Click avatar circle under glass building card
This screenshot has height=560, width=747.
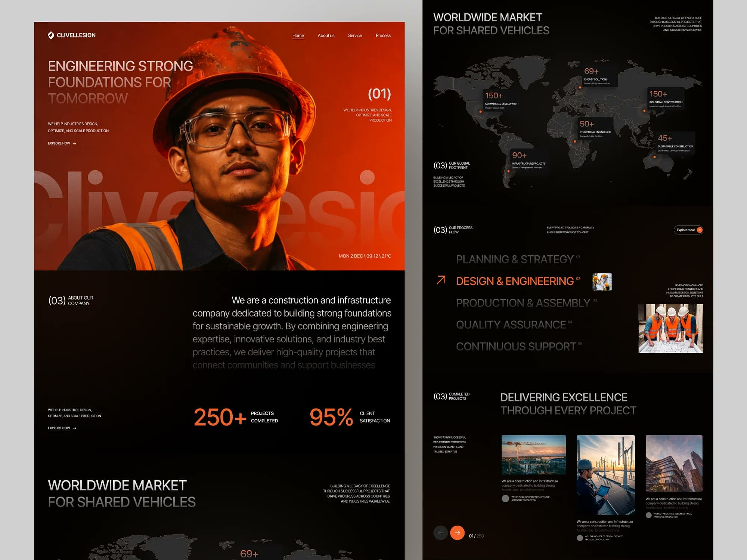point(649,515)
